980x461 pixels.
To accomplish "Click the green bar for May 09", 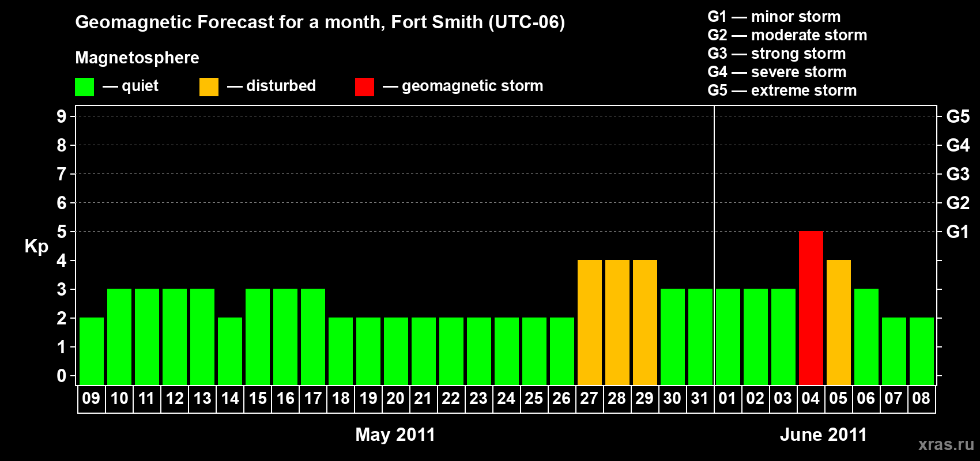I will tap(92, 351).
